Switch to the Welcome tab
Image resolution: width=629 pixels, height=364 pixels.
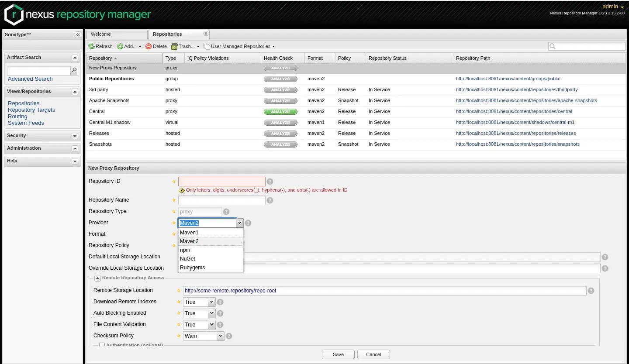117,34
